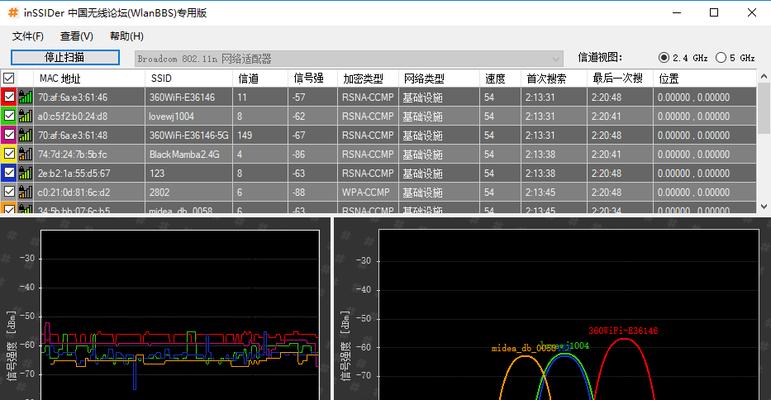Sort by SSID column header
The width and height of the screenshot is (771, 400).
pos(189,78)
